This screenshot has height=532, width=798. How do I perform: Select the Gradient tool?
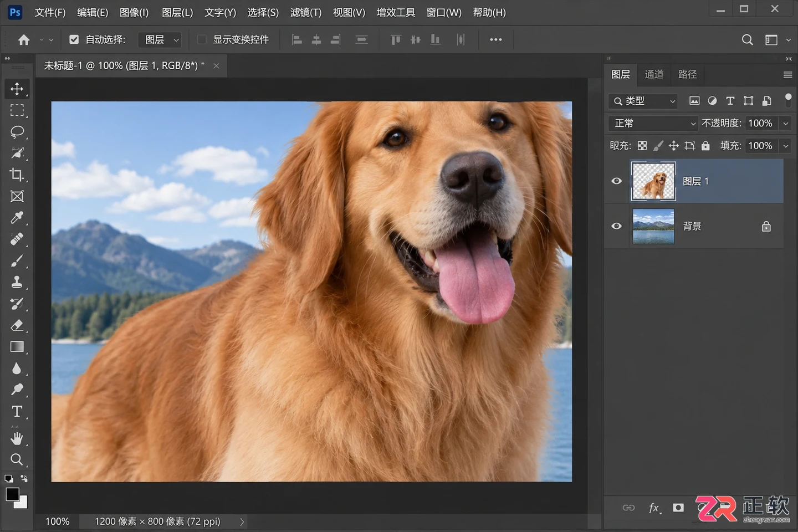[17, 347]
